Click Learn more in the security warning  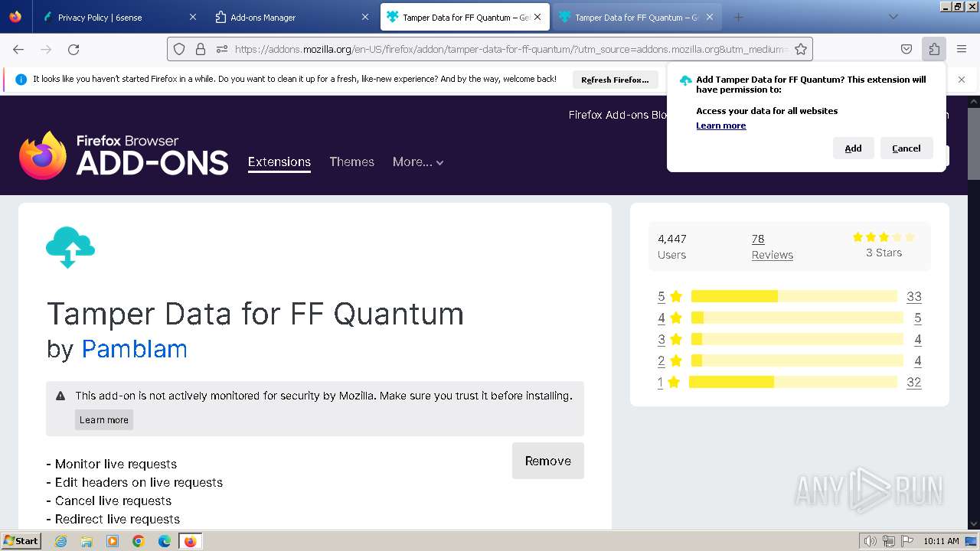coord(104,419)
